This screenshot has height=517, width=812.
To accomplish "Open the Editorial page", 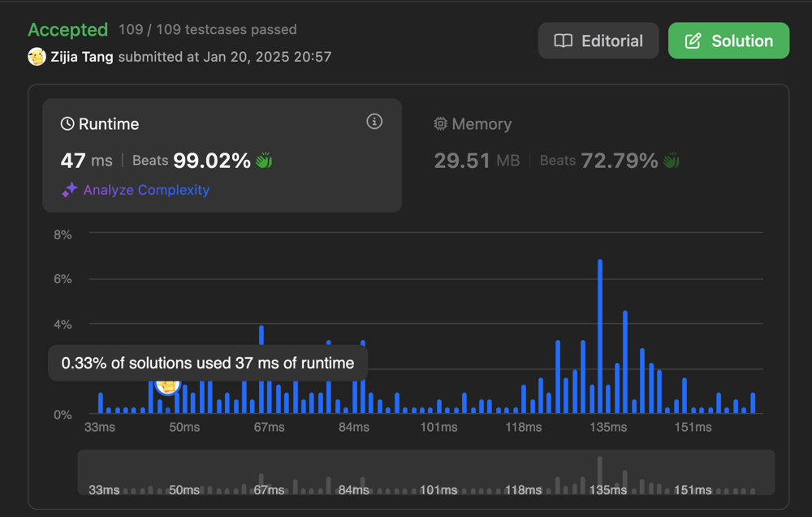I will coord(598,41).
